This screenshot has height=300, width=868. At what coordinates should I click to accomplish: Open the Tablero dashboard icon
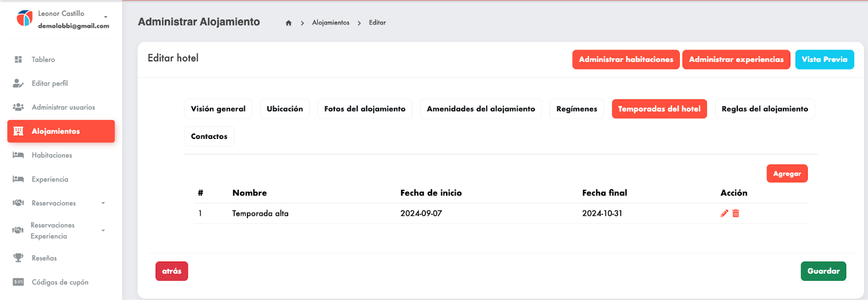18,59
